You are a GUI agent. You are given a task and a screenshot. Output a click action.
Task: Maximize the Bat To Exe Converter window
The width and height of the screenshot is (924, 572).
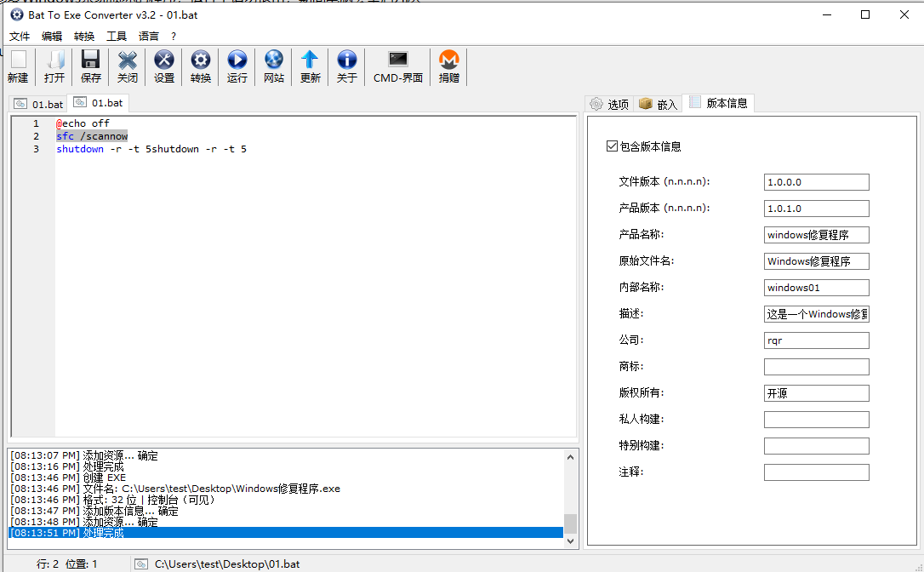(865, 14)
